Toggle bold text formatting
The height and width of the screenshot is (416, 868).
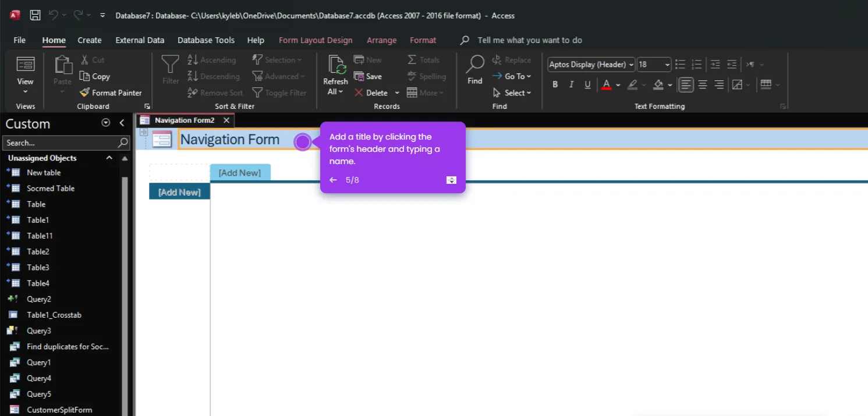click(x=554, y=84)
